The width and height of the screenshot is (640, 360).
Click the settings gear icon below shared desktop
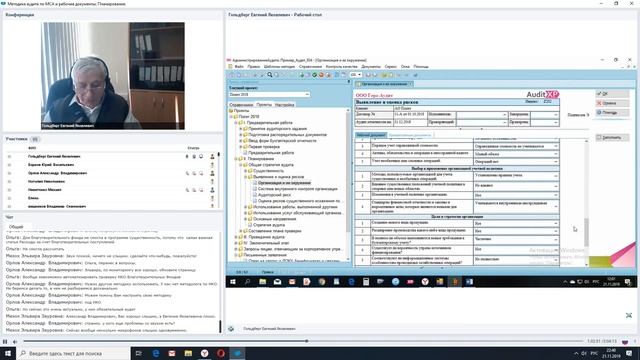pos(231,329)
